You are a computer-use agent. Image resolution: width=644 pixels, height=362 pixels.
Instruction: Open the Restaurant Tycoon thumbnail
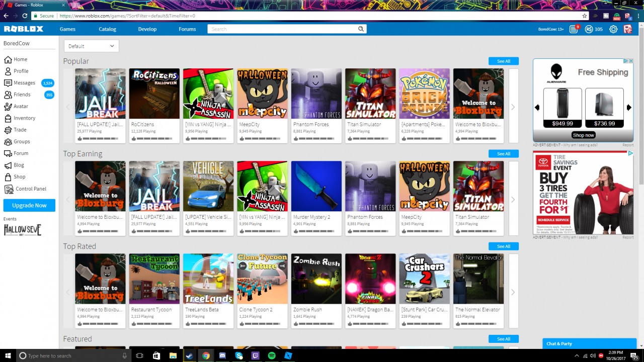154,279
